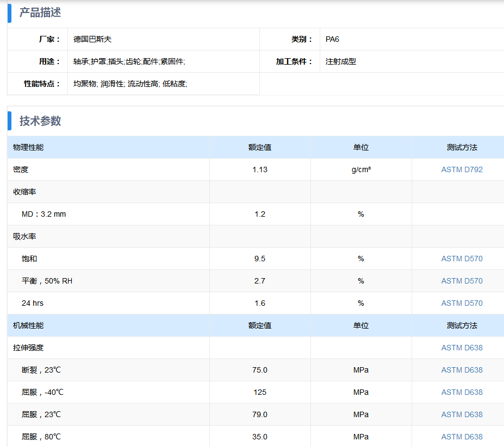Open ASTM D638 link for 屈服 80℃
Image resolution: width=504 pixels, height=447 pixels.
click(x=462, y=437)
